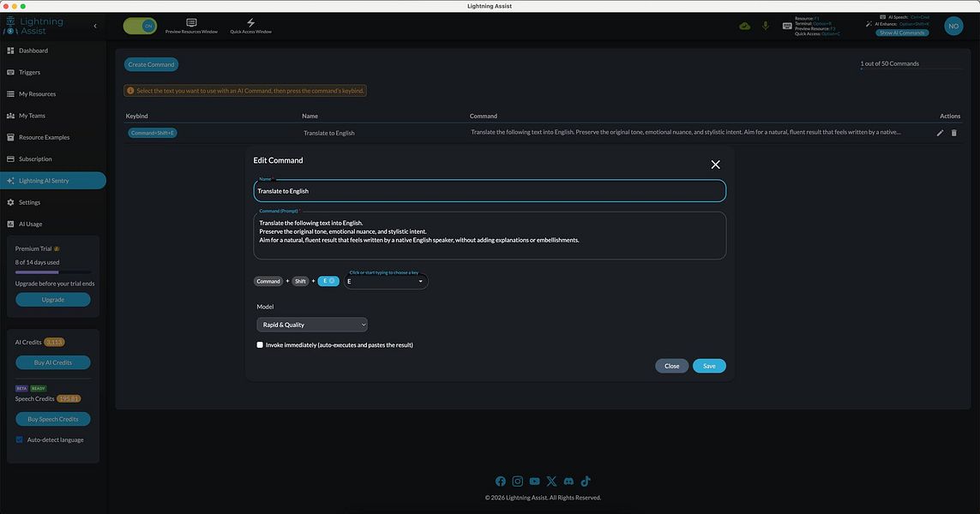Open the Facebook link icon
The image size is (980, 514).
point(501,481)
